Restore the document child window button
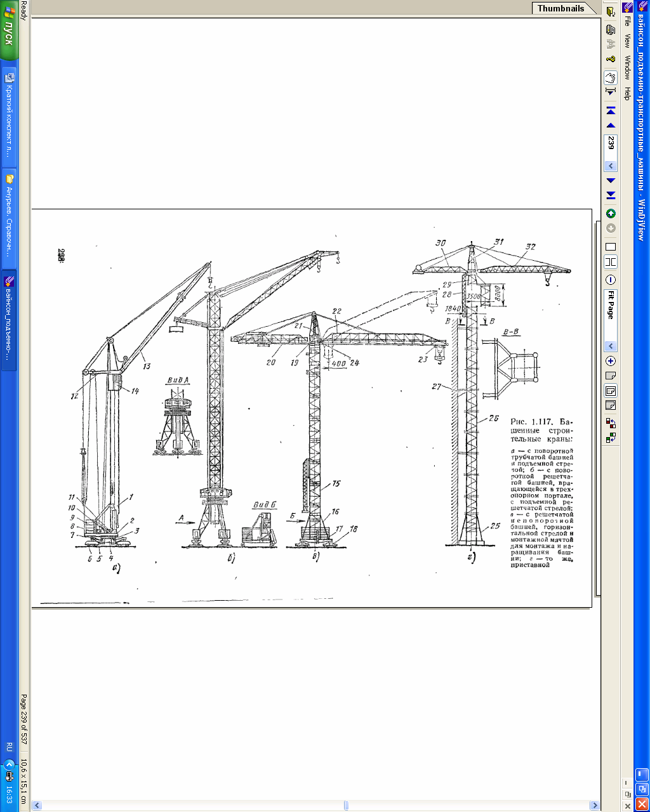 [x=627, y=794]
